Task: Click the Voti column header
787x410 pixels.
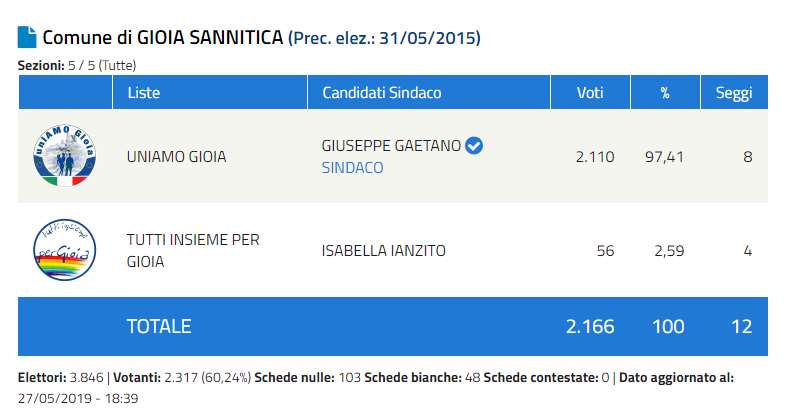Action: [x=590, y=93]
